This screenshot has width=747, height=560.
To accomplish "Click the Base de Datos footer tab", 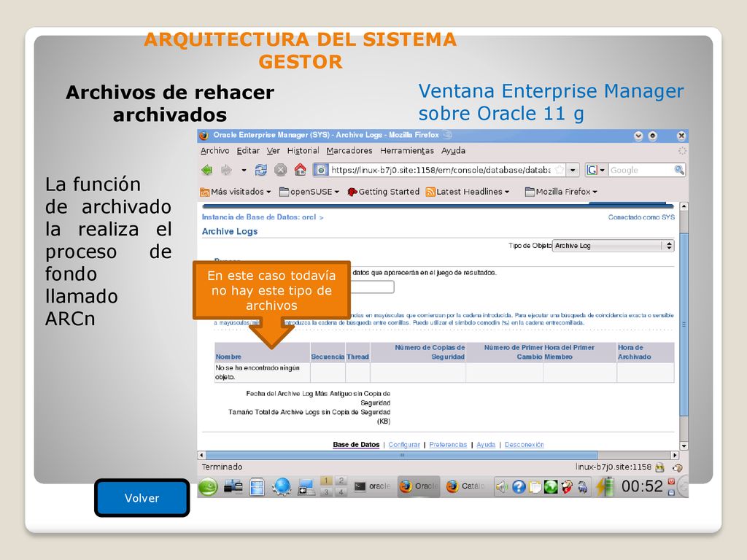I will tap(356, 444).
